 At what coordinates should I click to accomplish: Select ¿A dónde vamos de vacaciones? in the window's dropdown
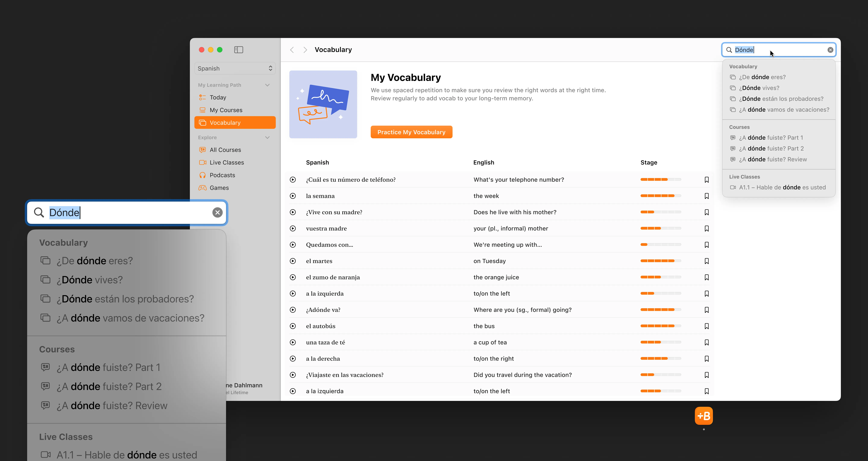coord(779,110)
